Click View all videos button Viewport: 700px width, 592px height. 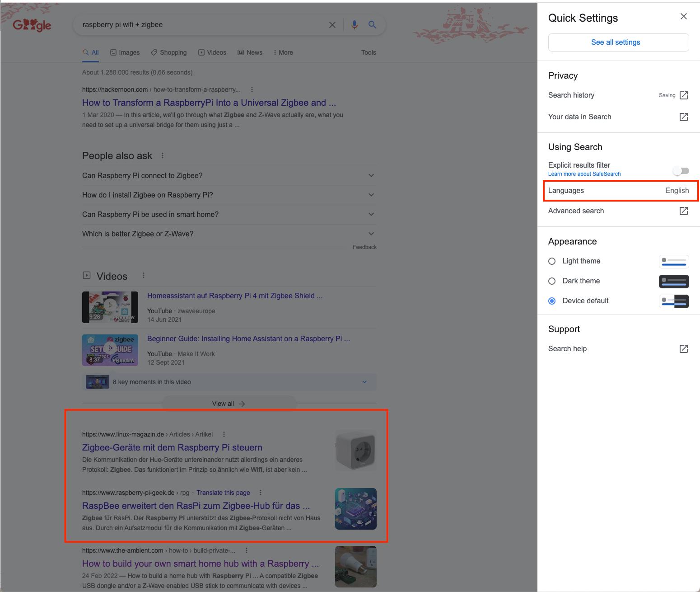coord(229,404)
